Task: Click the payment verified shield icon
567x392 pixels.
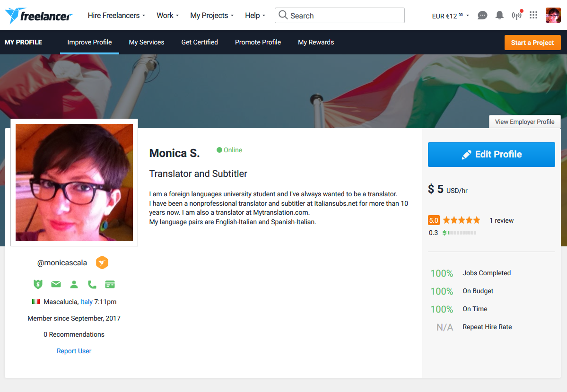Action: tap(38, 284)
